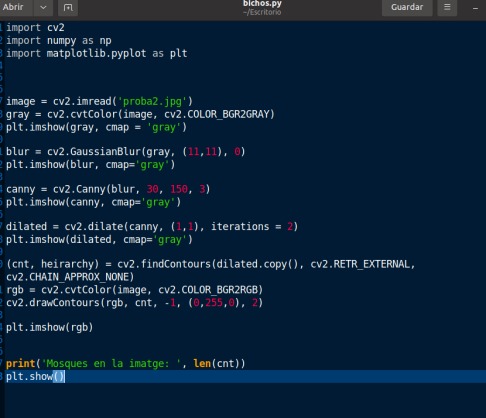The width and height of the screenshot is (486, 418).
Task: Click the 'Mosques en la imatge: ' string
Action: point(111,364)
